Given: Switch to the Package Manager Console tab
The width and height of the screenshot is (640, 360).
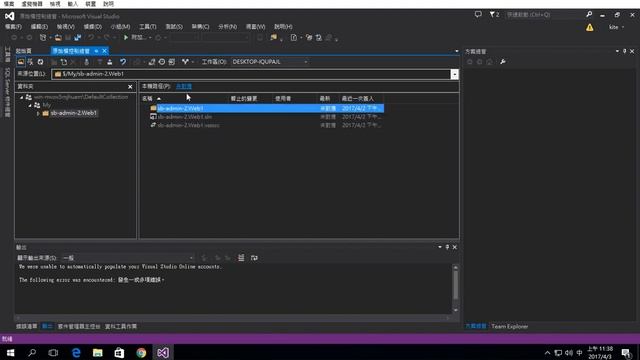Looking at the screenshot, I should pos(79,326).
